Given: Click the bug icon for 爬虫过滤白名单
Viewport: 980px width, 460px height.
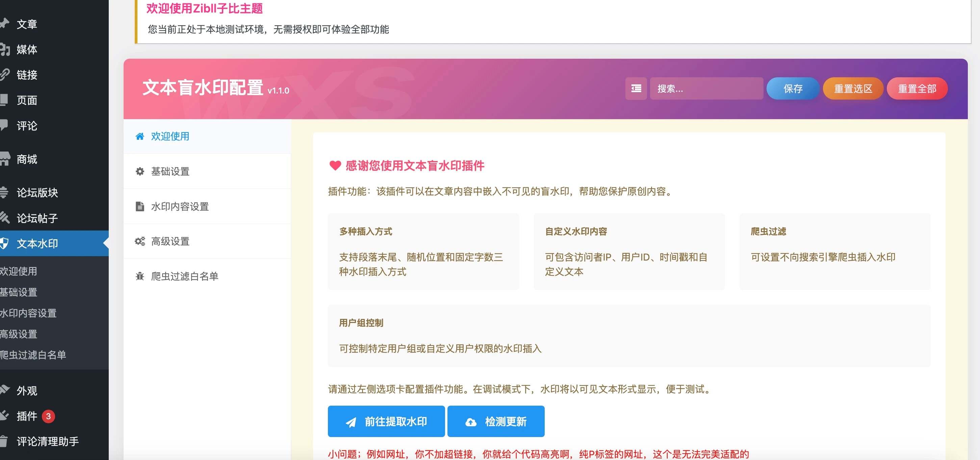Looking at the screenshot, I should [139, 276].
